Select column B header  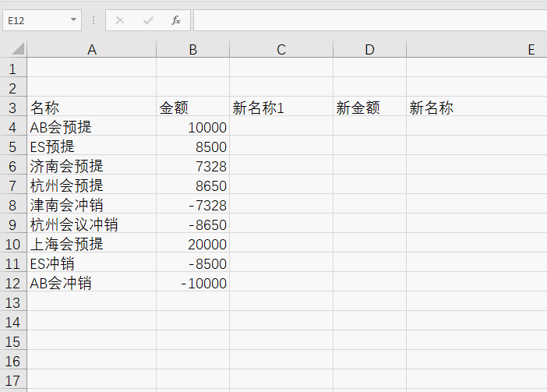click(193, 50)
